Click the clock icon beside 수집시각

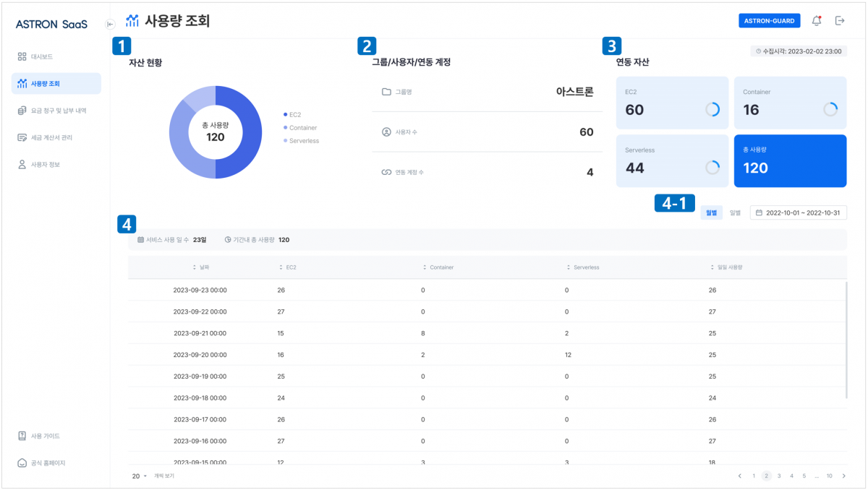pyautogui.click(x=759, y=51)
